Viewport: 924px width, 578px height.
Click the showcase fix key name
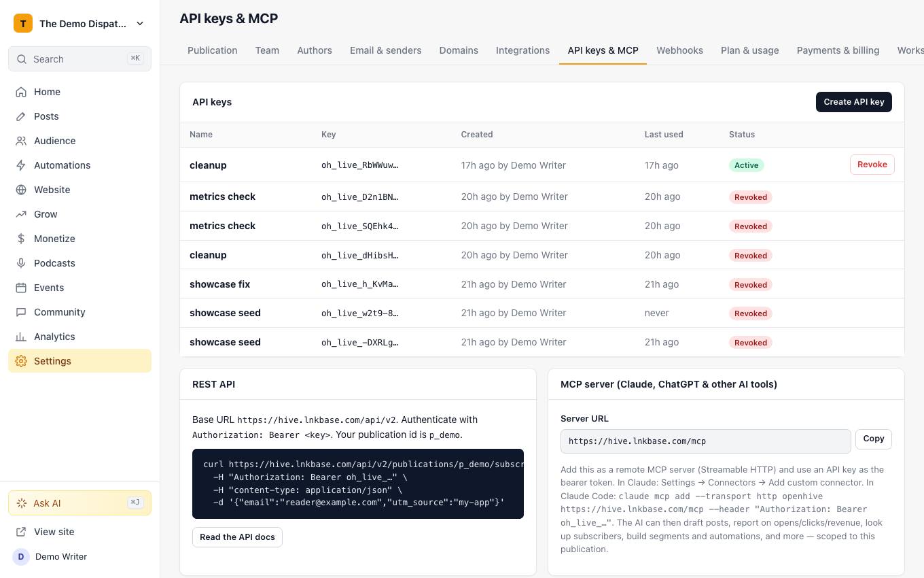pos(220,284)
